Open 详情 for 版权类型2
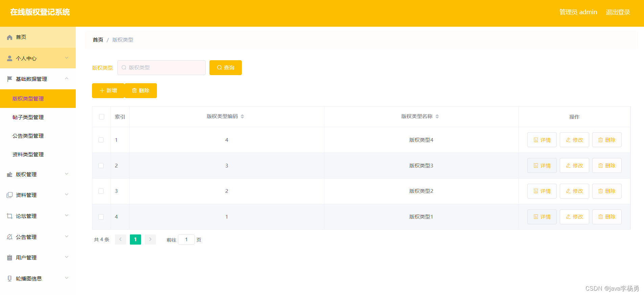Screen dimensions: 644x295 (x=542, y=191)
